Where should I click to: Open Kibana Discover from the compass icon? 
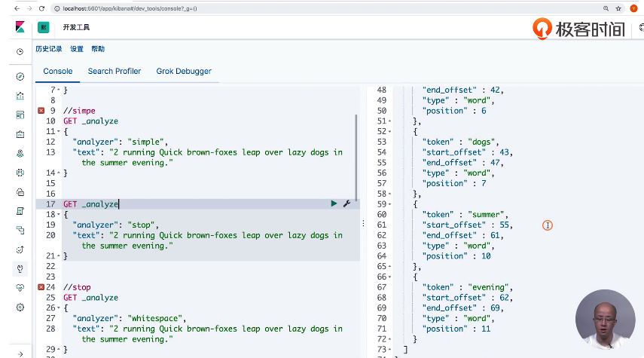coord(20,77)
